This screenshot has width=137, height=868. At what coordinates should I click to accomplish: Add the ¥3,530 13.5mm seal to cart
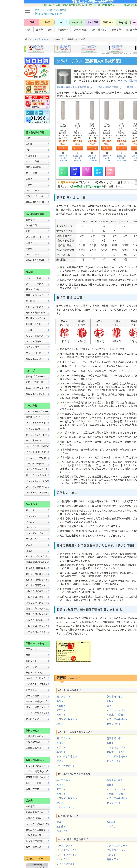point(92,148)
